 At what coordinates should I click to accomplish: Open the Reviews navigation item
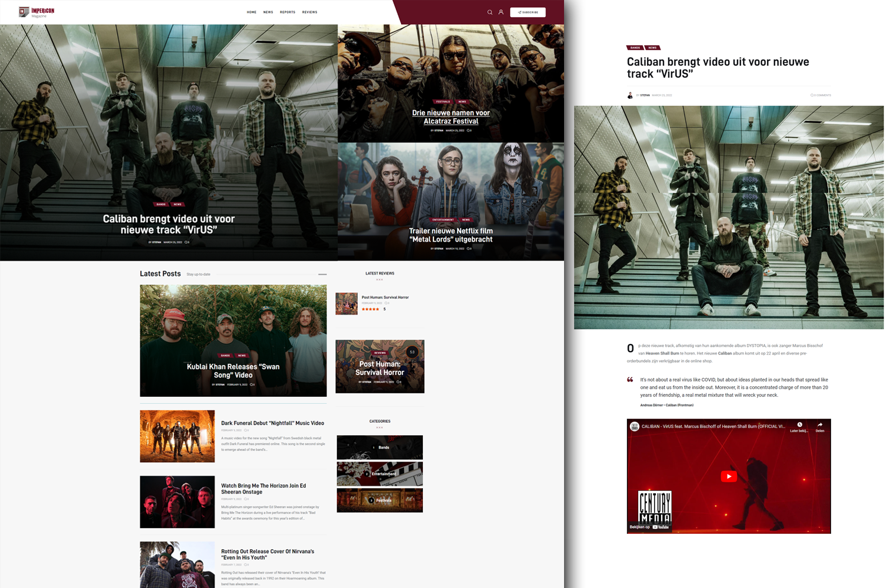[x=309, y=12]
